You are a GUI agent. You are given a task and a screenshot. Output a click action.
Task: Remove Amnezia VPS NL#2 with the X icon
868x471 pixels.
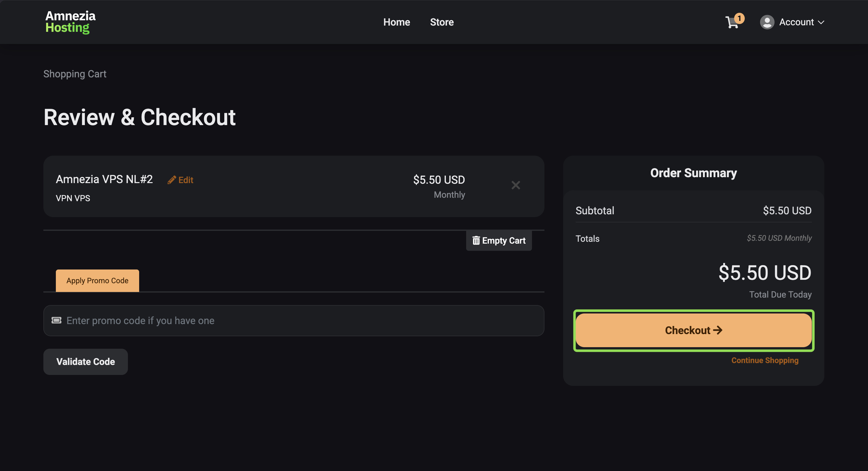pyautogui.click(x=515, y=185)
